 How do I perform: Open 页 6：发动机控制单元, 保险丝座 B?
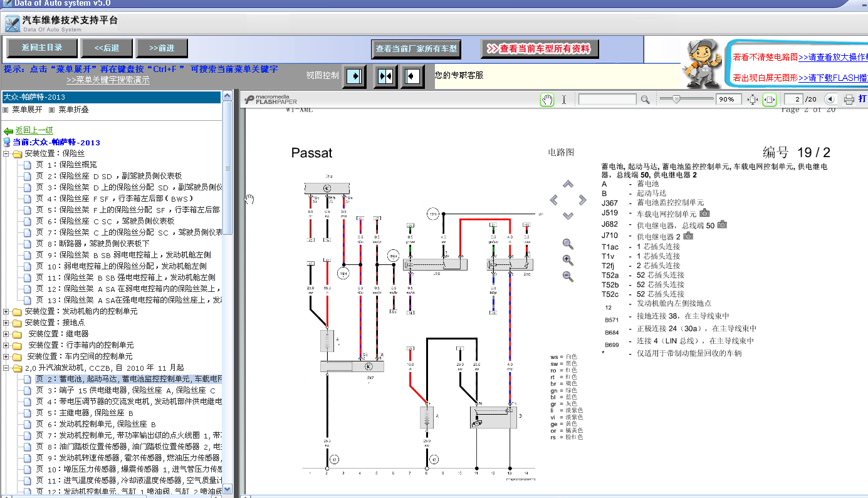point(95,424)
